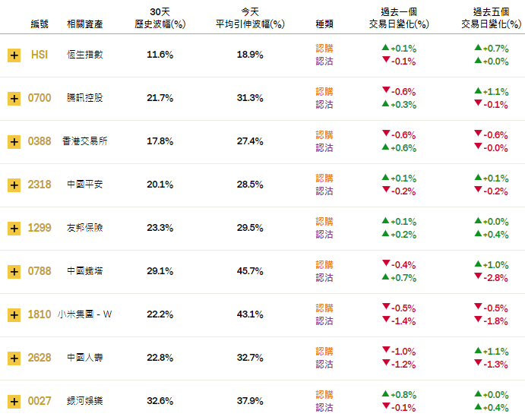Screen dimensions: 525x420
Task: Click plus icon beside 0788
Action: 14,271
